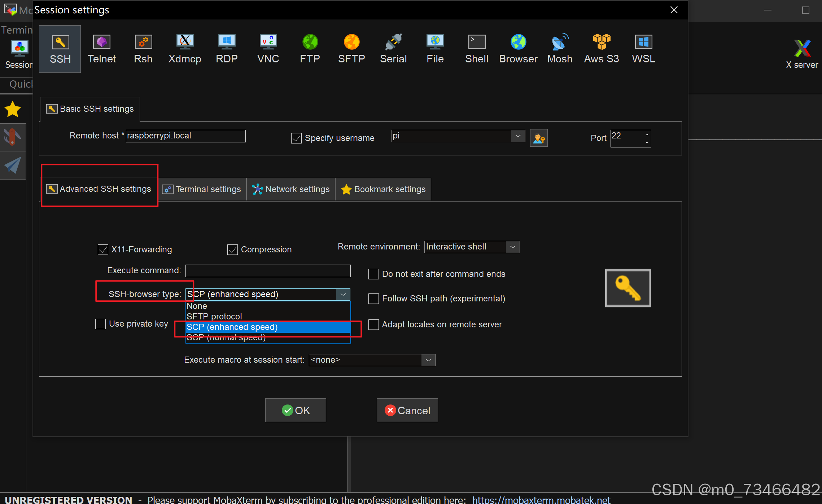Select the Telnet session type icon
The image size is (822, 504).
click(102, 49)
